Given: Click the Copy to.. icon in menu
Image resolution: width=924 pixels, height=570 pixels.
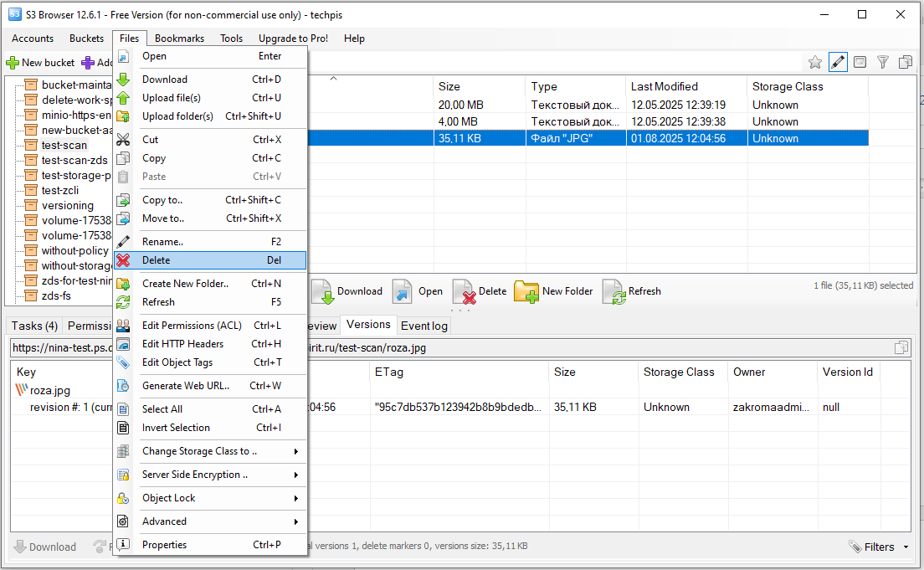Looking at the screenshot, I should pyautogui.click(x=123, y=200).
